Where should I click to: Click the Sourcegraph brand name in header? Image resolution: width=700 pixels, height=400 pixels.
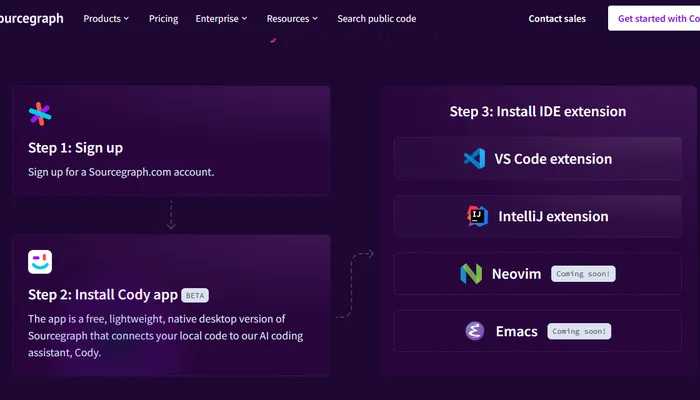31,18
